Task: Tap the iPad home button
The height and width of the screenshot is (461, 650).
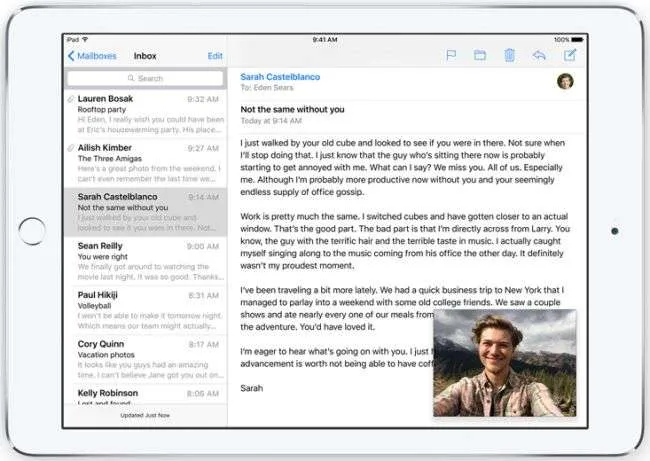Action: (x=32, y=231)
